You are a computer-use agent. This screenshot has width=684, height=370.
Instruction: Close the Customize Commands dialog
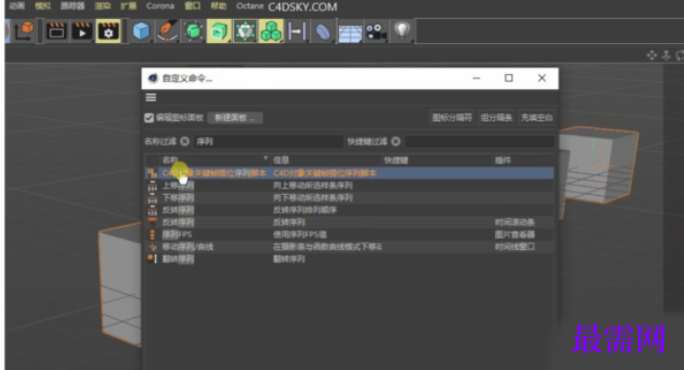(x=542, y=78)
